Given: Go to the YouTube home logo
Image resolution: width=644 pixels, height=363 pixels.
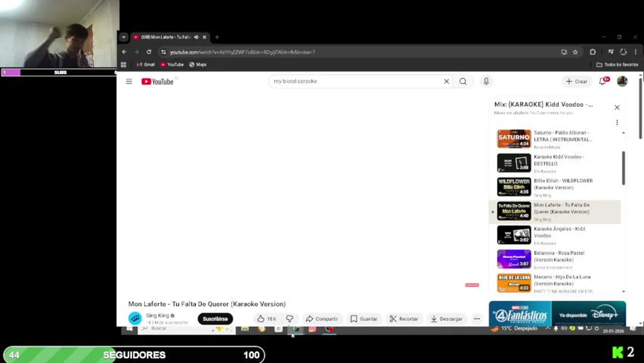Looking at the screenshot, I should (x=157, y=82).
